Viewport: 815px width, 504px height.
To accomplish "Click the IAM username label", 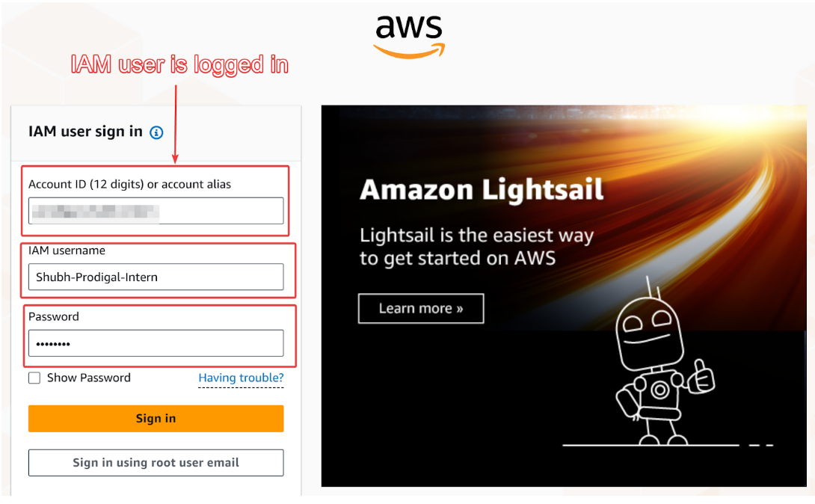I will click(x=67, y=251).
